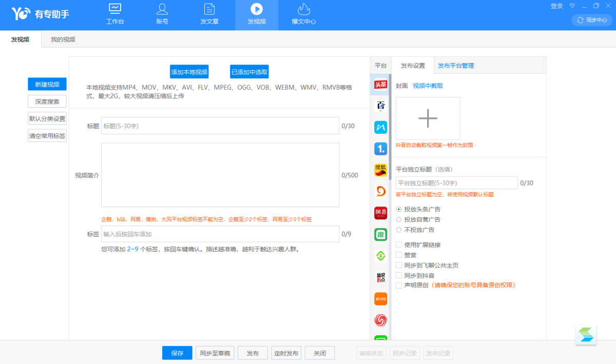Open the 工作台 workbench icon
616x364 pixels.
coord(115,14)
